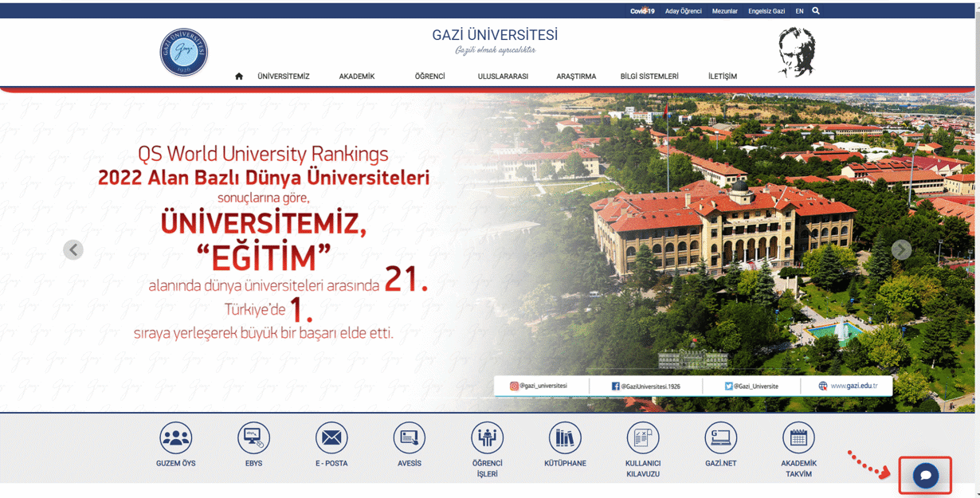Click GUZEM ÖYS label text
Screen dimensions: 980x498
[x=176, y=463]
